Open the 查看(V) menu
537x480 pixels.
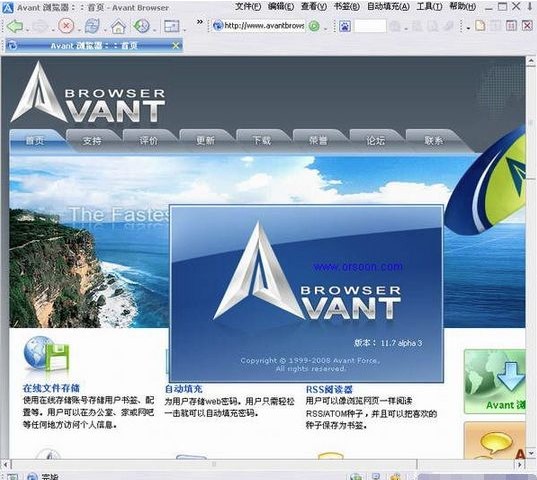point(314,7)
